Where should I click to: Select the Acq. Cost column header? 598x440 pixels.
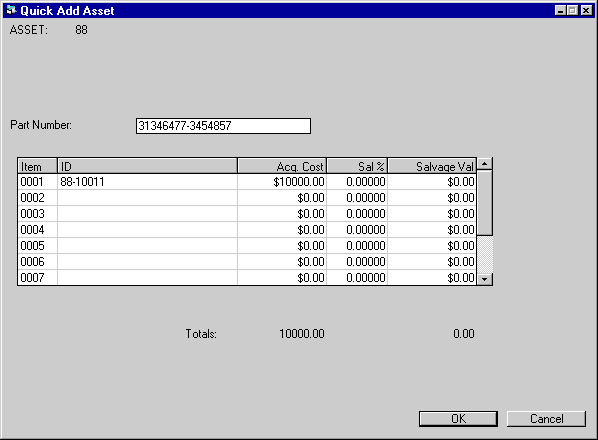click(282, 166)
